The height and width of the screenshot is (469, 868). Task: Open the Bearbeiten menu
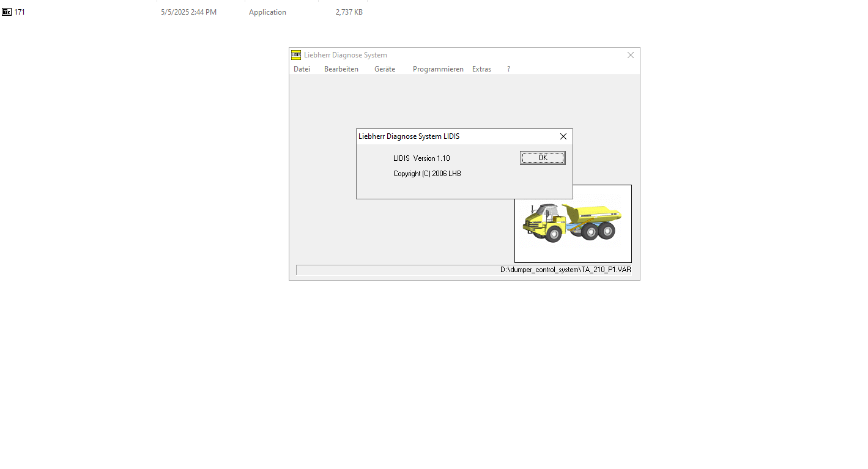click(341, 69)
